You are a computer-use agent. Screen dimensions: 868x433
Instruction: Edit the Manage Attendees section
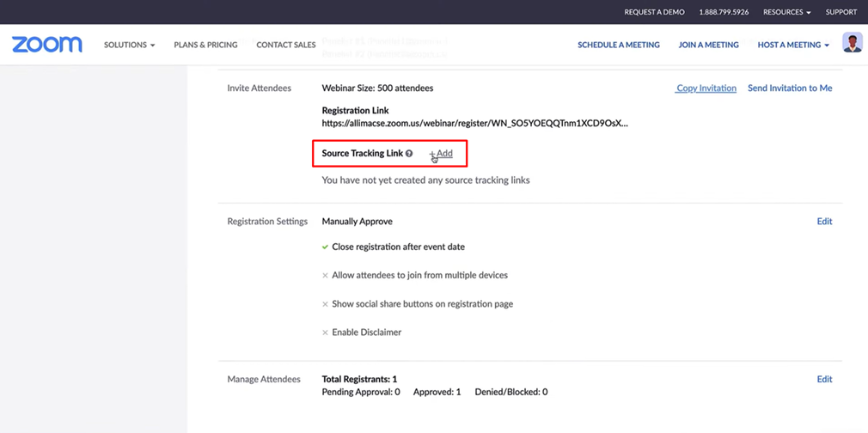[823, 379]
